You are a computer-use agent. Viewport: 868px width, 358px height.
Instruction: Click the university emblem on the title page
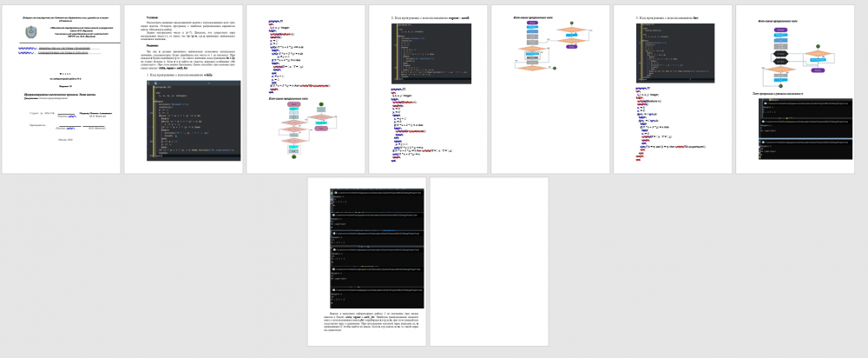(31, 32)
